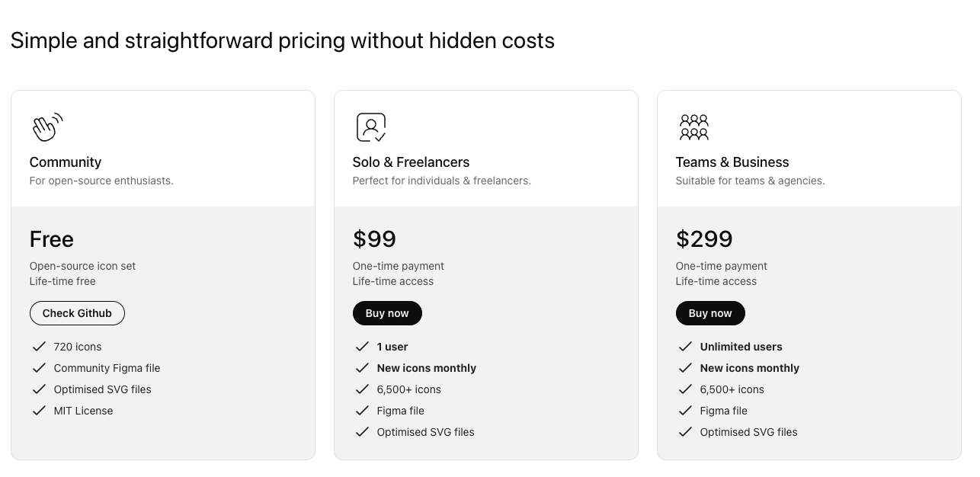This screenshot has height=477, width=980.
Task: Click the user checkmark Solo icon
Action: pos(371,127)
